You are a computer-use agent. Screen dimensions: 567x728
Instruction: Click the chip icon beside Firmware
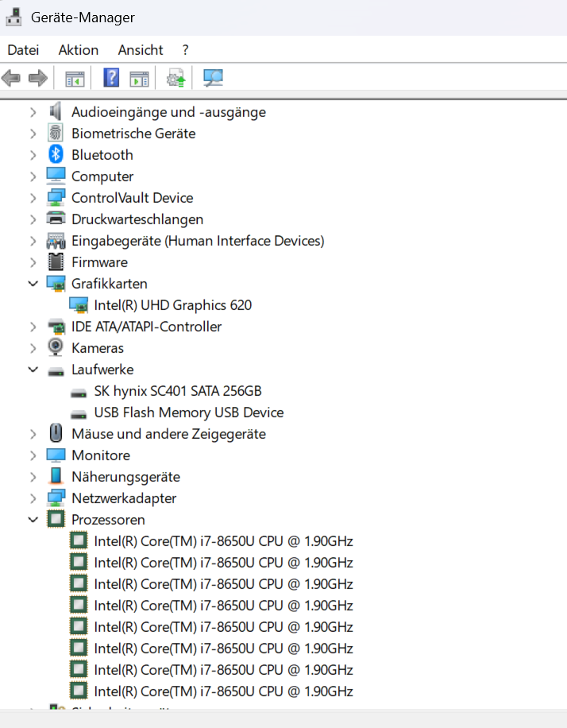[56, 261]
